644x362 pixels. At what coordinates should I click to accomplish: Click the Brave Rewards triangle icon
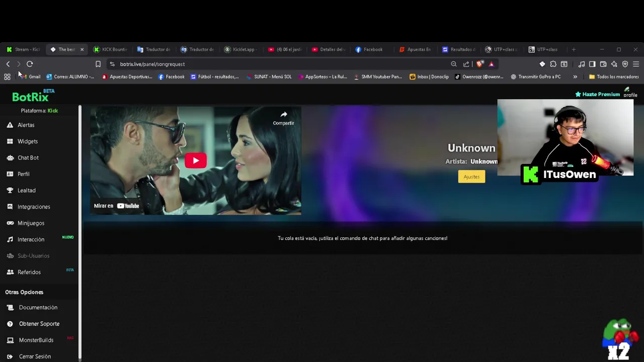(x=492, y=64)
